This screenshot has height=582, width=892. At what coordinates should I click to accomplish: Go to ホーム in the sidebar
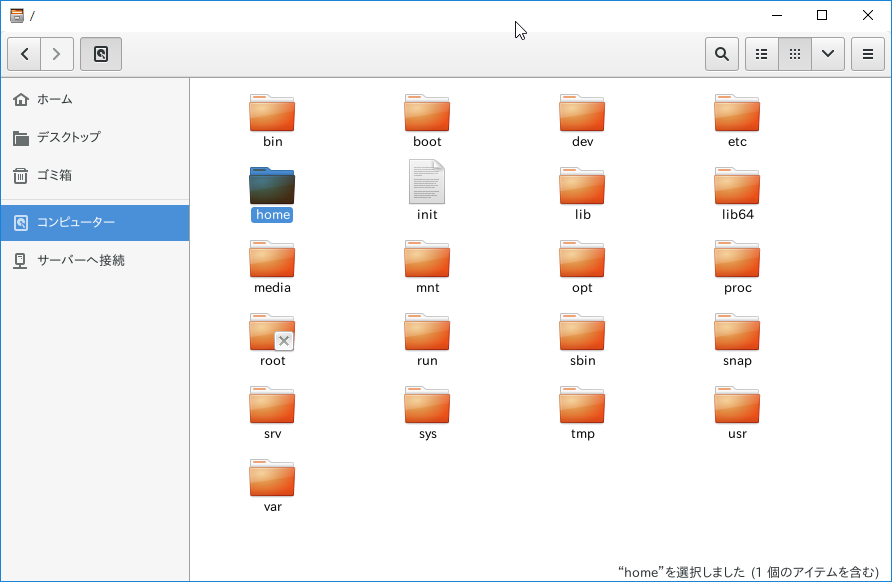coord(95,100)
